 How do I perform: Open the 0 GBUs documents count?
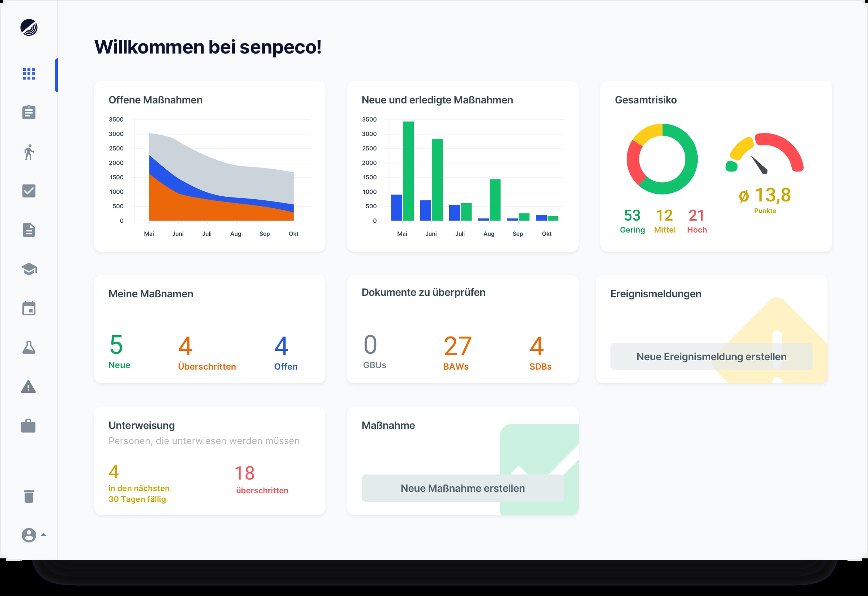click(x=375, y=352)
